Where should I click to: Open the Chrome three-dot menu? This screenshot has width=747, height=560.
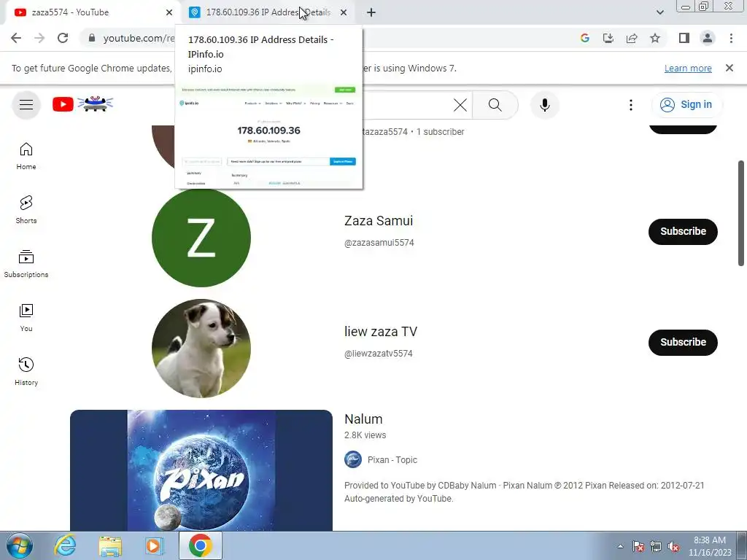731,38
